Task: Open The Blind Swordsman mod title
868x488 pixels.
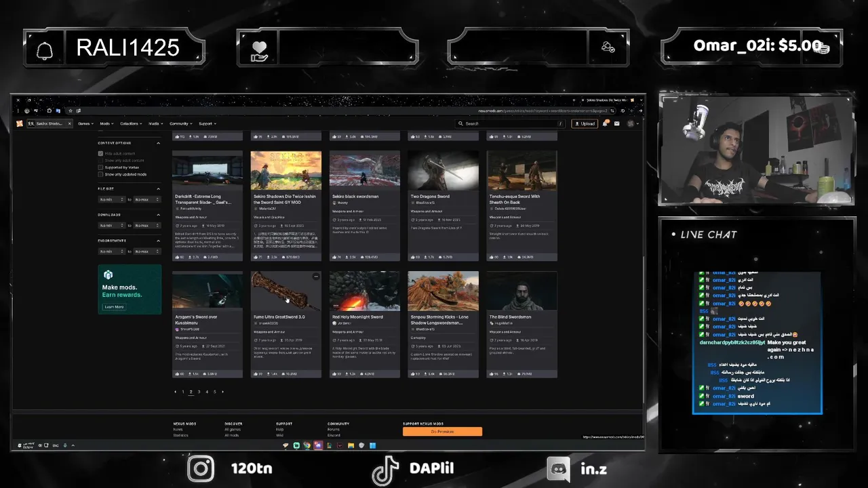Action: (510, 317)
